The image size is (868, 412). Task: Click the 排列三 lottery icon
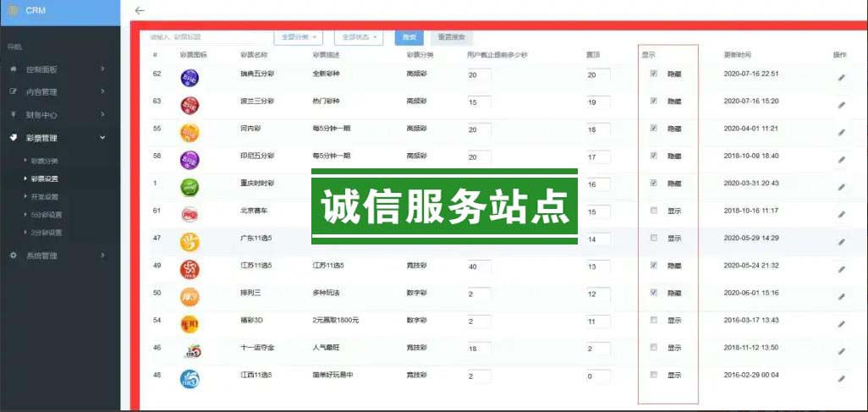click(x=190, y=297)
